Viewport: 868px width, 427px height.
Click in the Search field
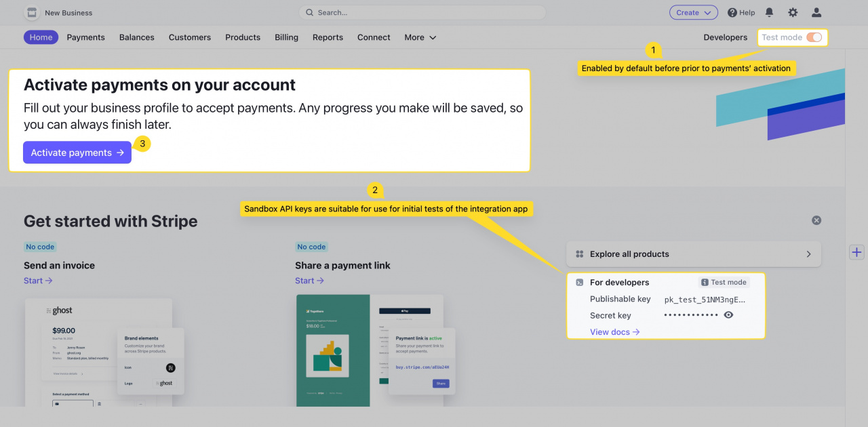pyautogui.click(x=422, y=13)
